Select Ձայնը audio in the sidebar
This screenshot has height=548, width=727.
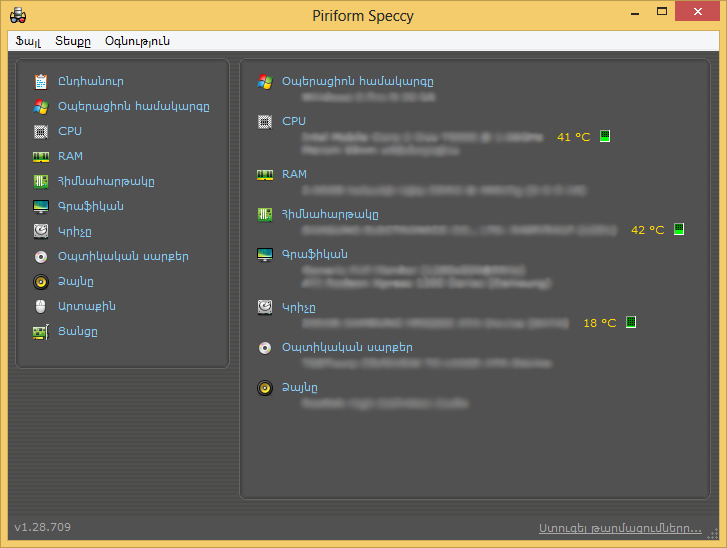pyautogui.click(x=76, y=281)
